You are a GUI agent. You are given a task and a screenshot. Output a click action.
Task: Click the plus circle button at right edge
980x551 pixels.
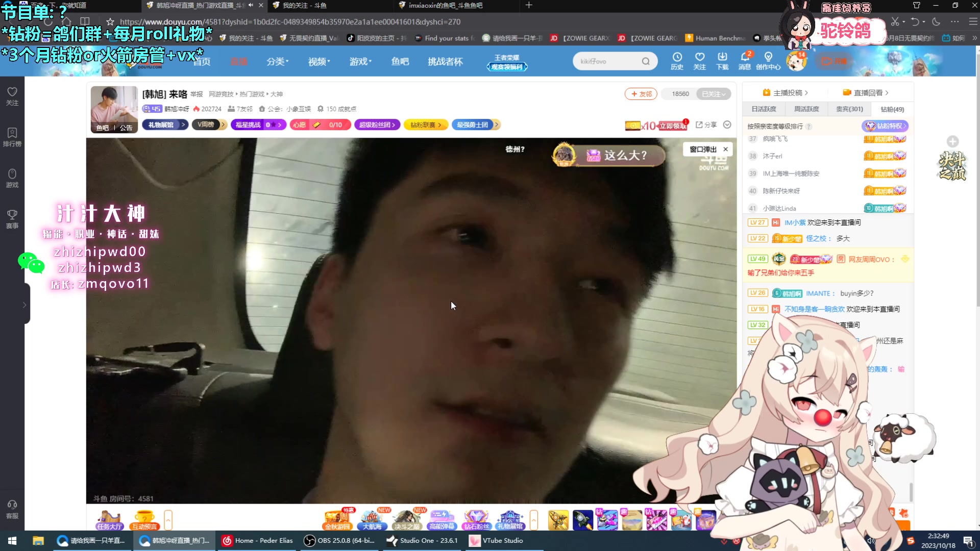(952, 141)
